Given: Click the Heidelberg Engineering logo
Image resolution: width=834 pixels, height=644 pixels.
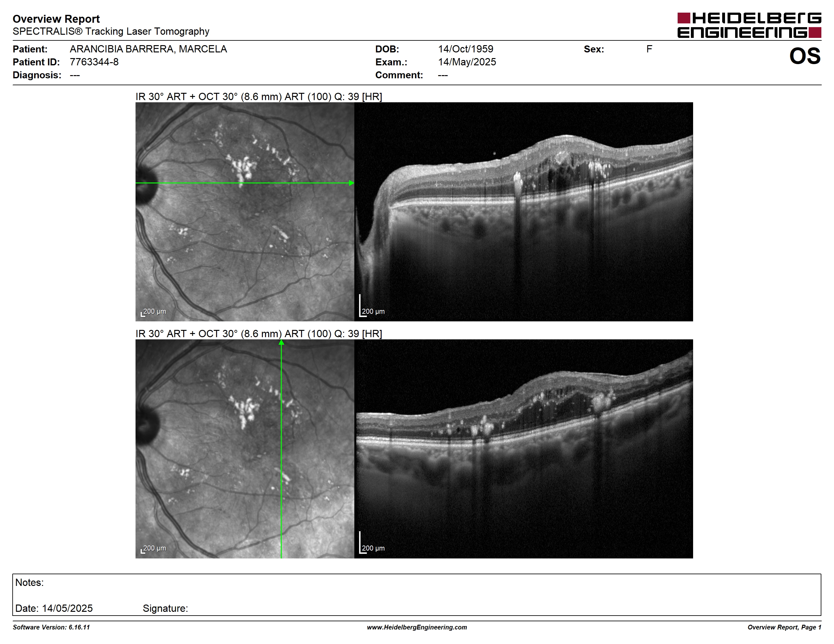Looking at the screenshot, I should tap(749, 25).
